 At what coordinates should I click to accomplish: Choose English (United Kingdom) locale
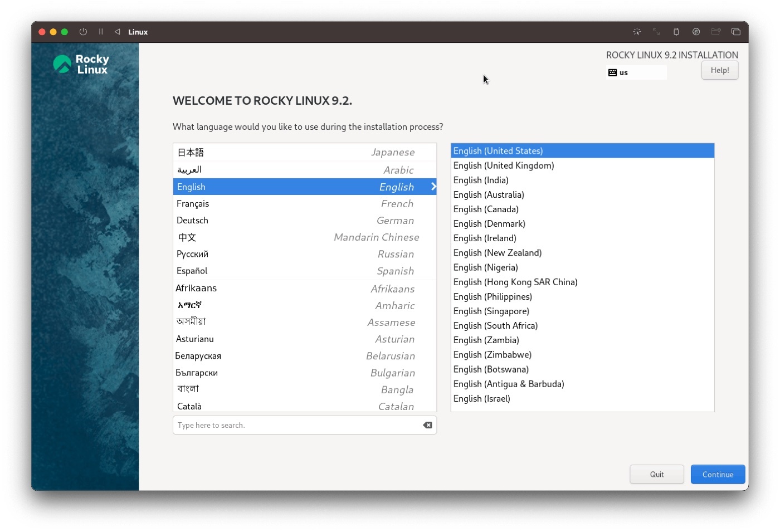(582, 165)
